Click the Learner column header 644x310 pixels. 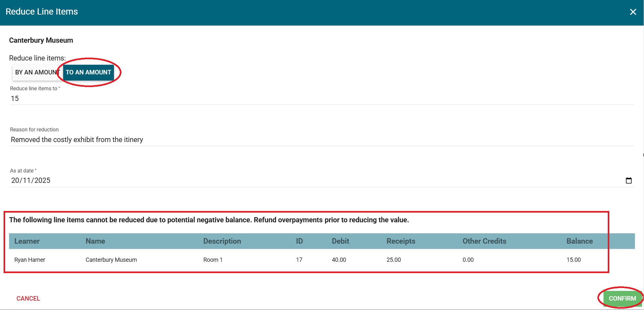27,241
